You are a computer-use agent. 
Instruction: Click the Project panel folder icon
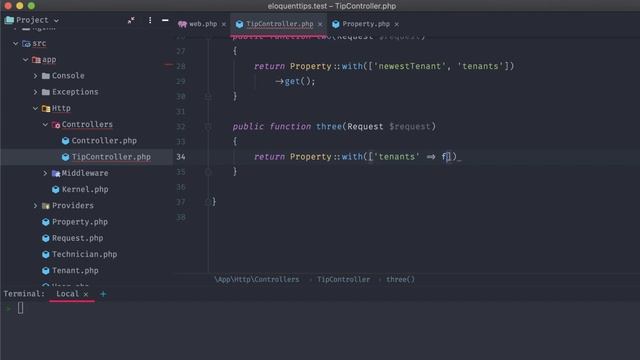[9, 20]
